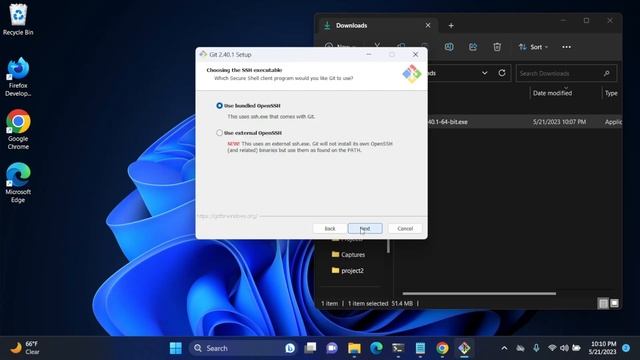Image resolution: width=640 pixels, height=360 pixels.
Task: Open the Windows Start menu
Action: pos(176,348)
